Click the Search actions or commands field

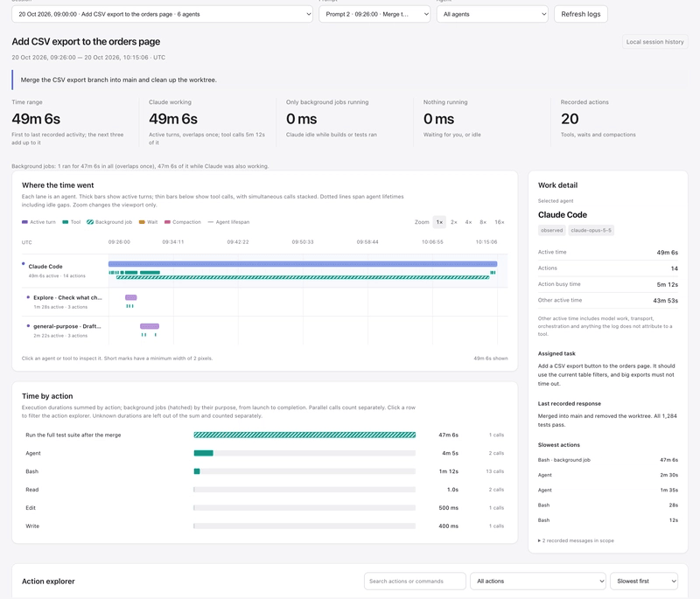pos(415,582)
